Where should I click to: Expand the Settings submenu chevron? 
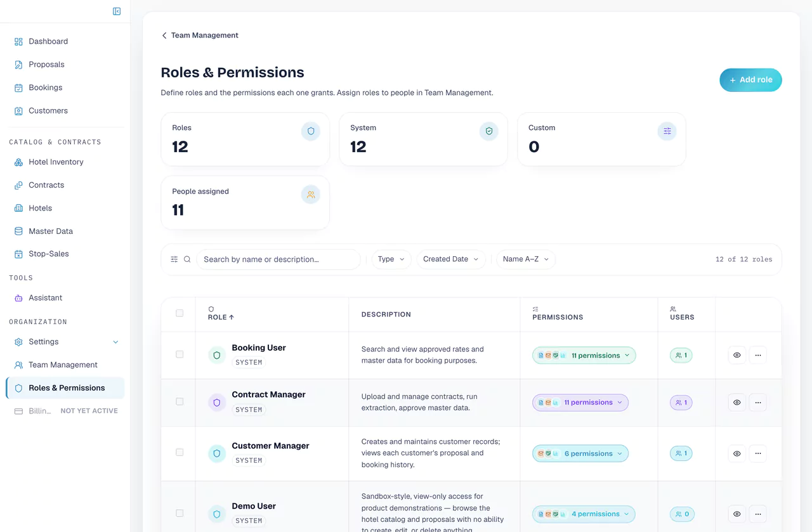115,342
